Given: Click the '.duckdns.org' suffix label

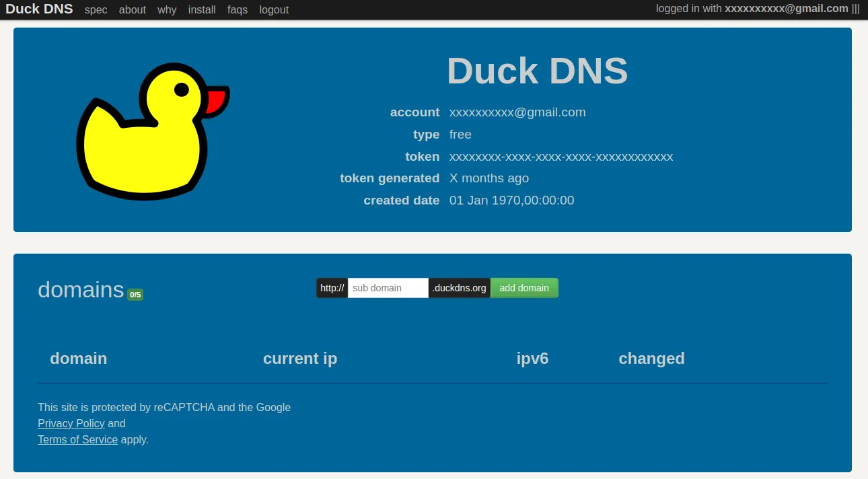Looking at the screenshot, I should (x=460, y=288).
